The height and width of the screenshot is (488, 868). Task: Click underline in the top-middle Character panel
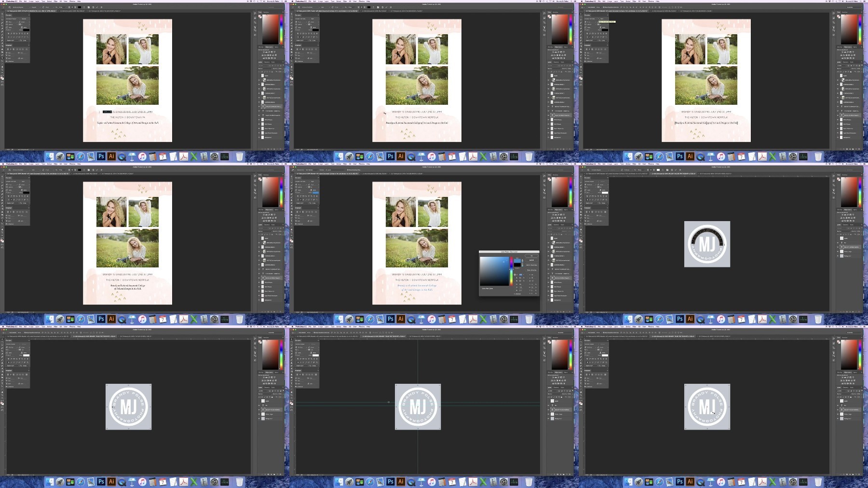point(314,33)
